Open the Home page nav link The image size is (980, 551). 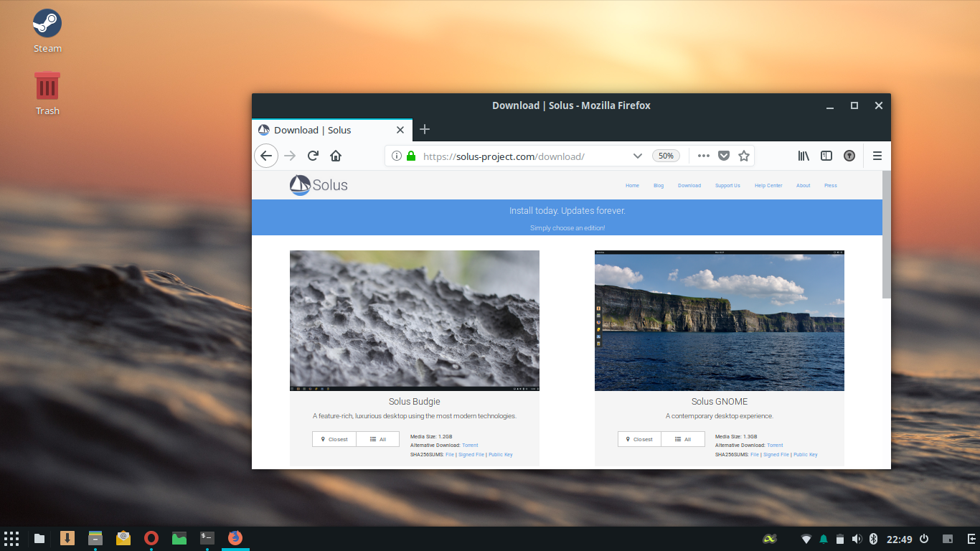tap(632, 186)
